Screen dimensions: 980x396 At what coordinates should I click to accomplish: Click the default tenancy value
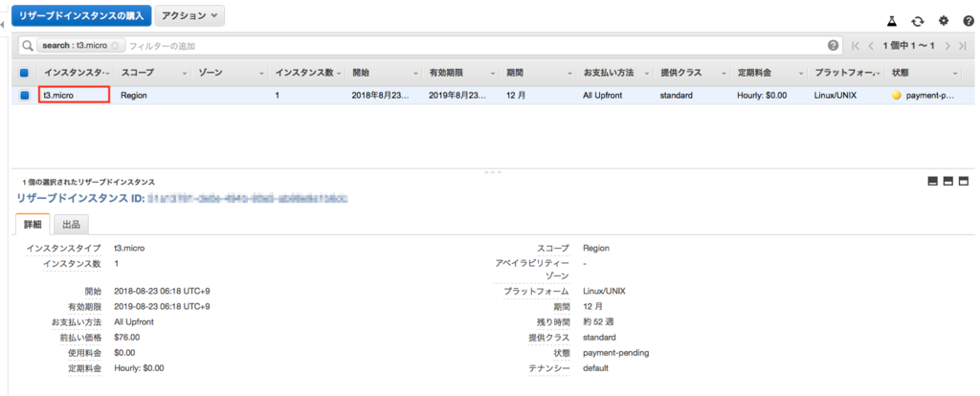point(595,368)
